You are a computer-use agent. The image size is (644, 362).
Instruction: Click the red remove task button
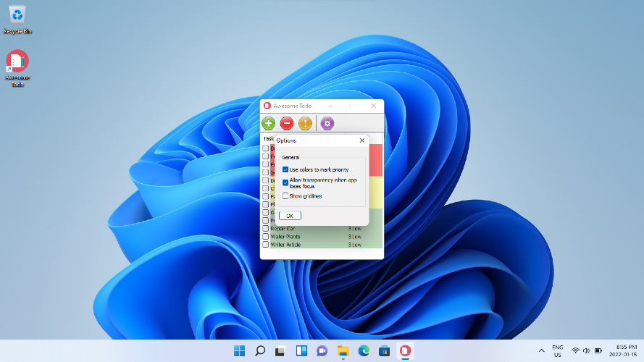pos(287,124)
